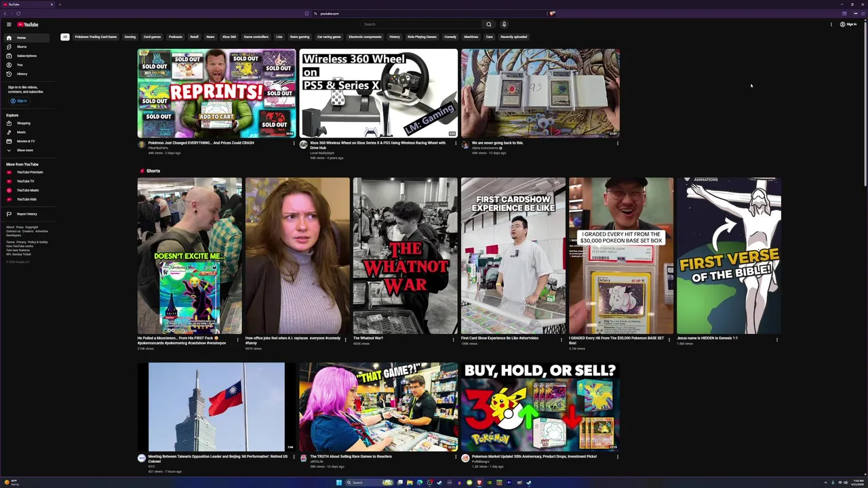This screenshot has height=488, width=868.
Task: Open options for Xbox 360 Wheel video
Action: pyautogui.click(x=456, y=144)
